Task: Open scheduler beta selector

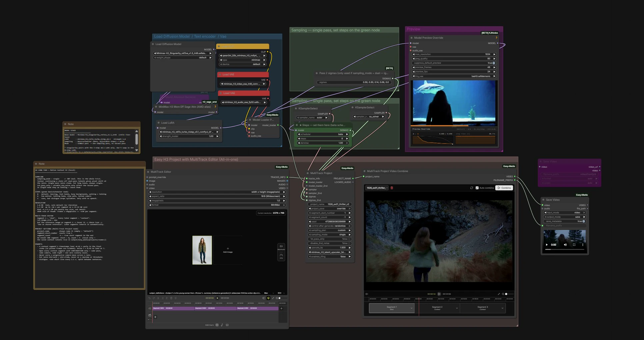Action: 323,134
